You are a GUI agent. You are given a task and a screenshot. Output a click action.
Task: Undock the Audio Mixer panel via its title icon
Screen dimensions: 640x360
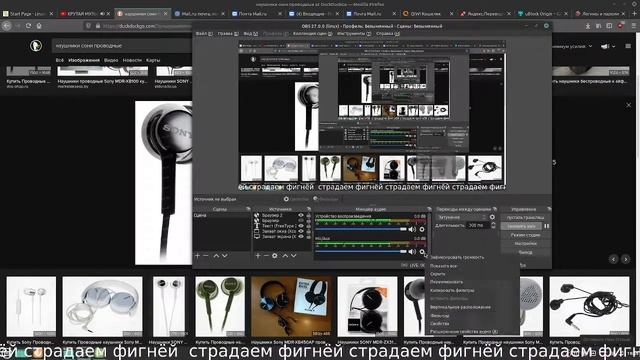429,209
